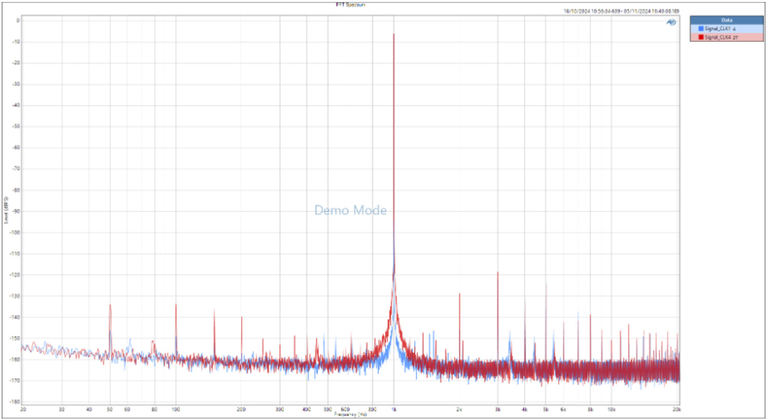Click the red swatch beside Signal_CLK4

pyautogui.click(x=701, y=37)
